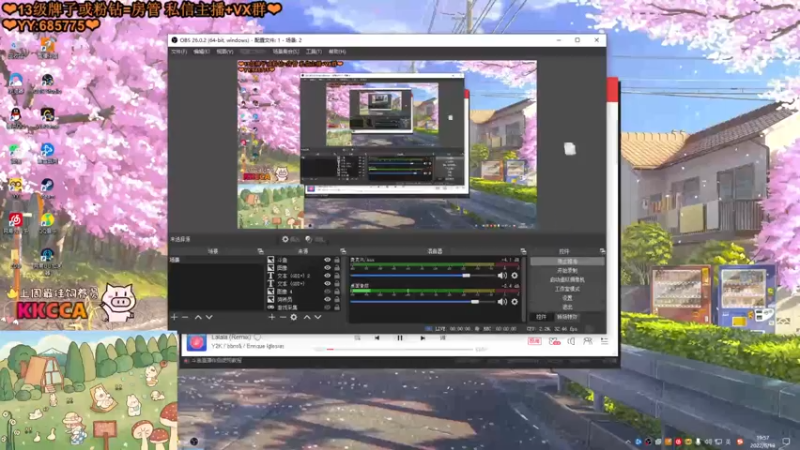The width and height of the screenshot is (800, 450).
Task: Mute the Mic/Aux channel speaker icon
Action: point(502,276)
